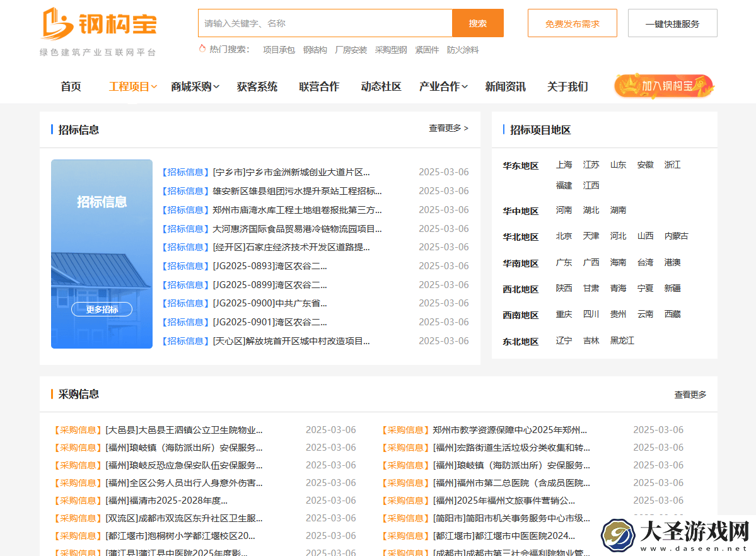Open the 动态社区 nav item
Image resolution: width=756 pixels, height=556 pixels.
pos(381,87)
